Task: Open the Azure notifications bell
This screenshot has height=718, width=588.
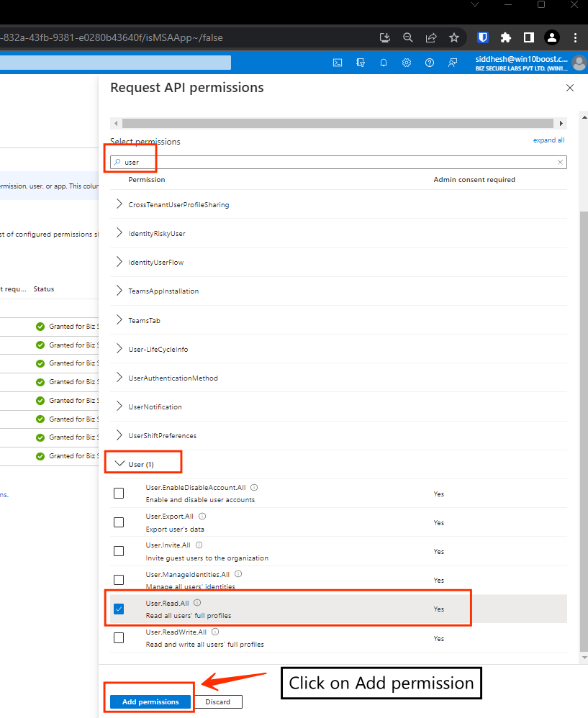Action: pos(384,63)
